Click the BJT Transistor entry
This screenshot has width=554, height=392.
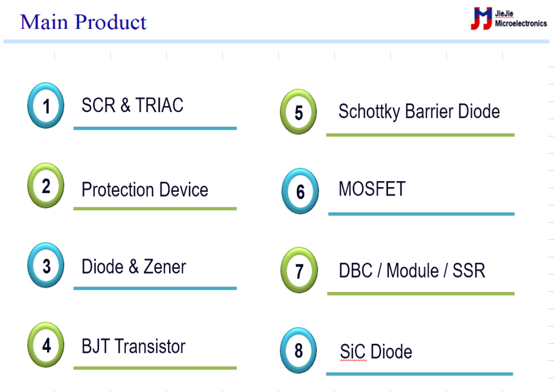coord(133,346)
